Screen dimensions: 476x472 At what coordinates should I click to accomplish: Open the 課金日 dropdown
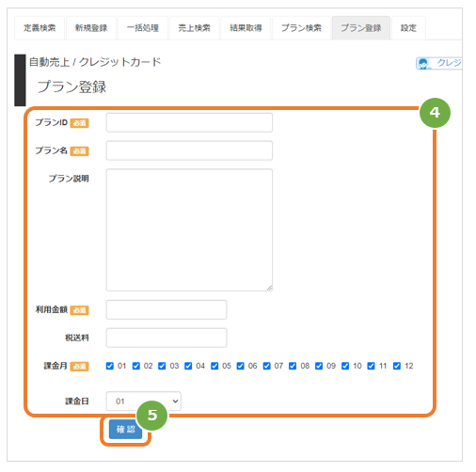144,401
